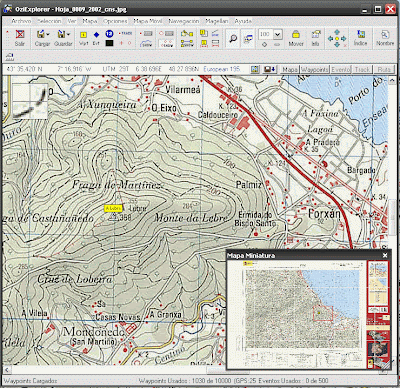Open the Magellan menu

(x=217, y=21)
